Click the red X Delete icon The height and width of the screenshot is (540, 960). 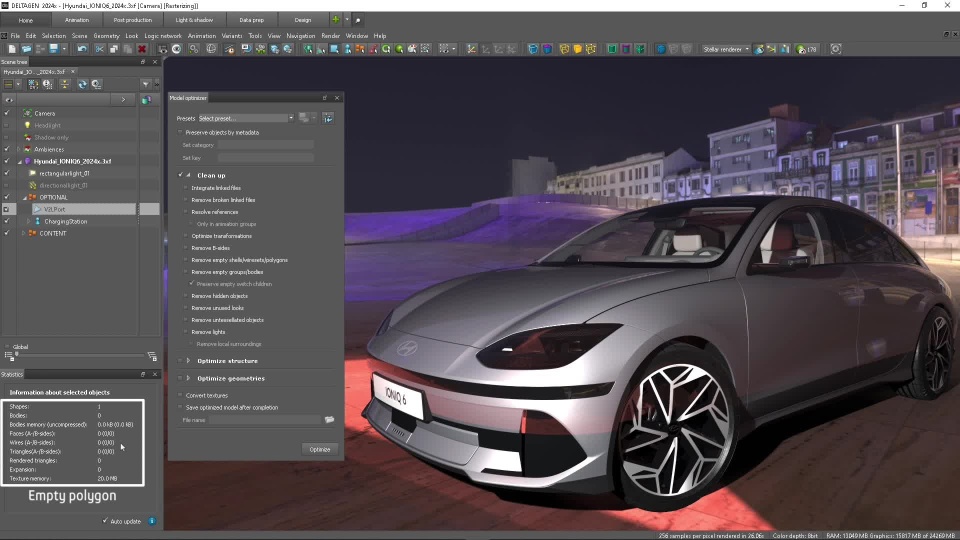[x=142, y=49]
